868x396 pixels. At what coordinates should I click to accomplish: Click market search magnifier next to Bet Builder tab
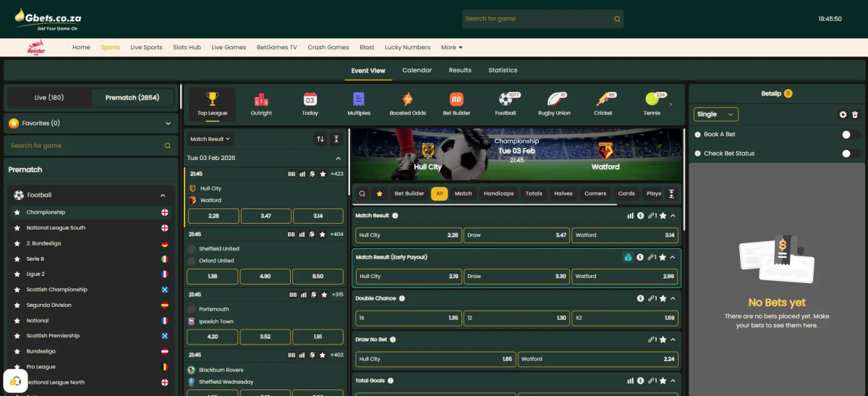coord(362,193)
